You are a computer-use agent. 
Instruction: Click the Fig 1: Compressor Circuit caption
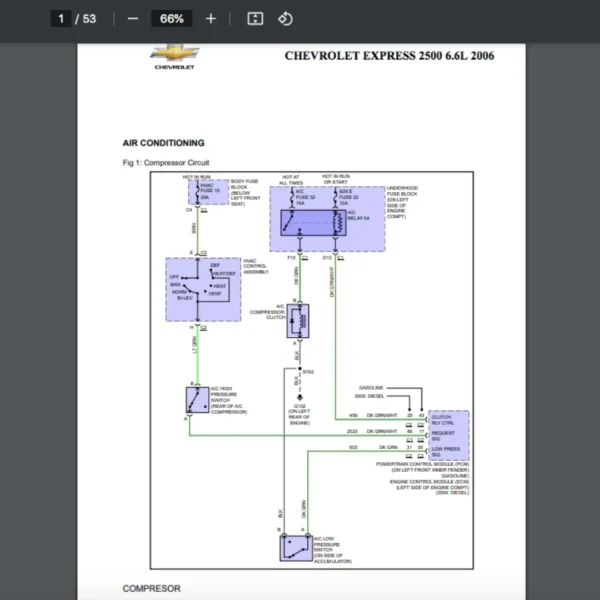tap(166, 162)
